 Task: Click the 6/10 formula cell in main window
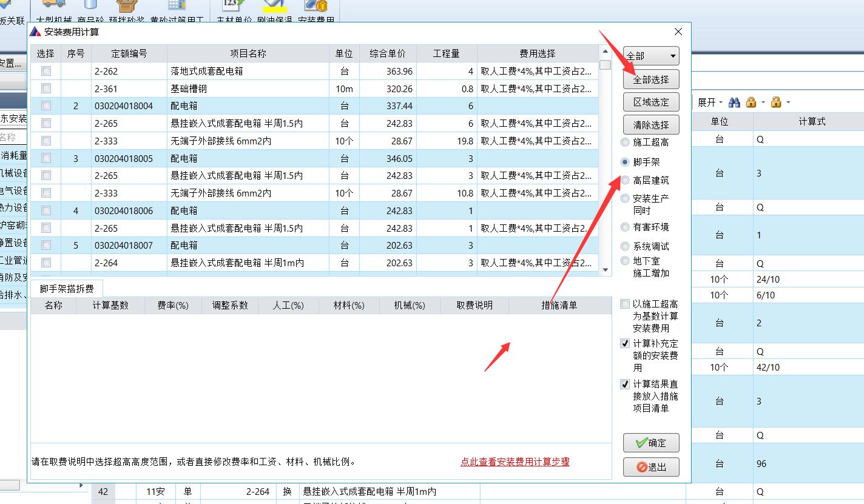[808, 295]
